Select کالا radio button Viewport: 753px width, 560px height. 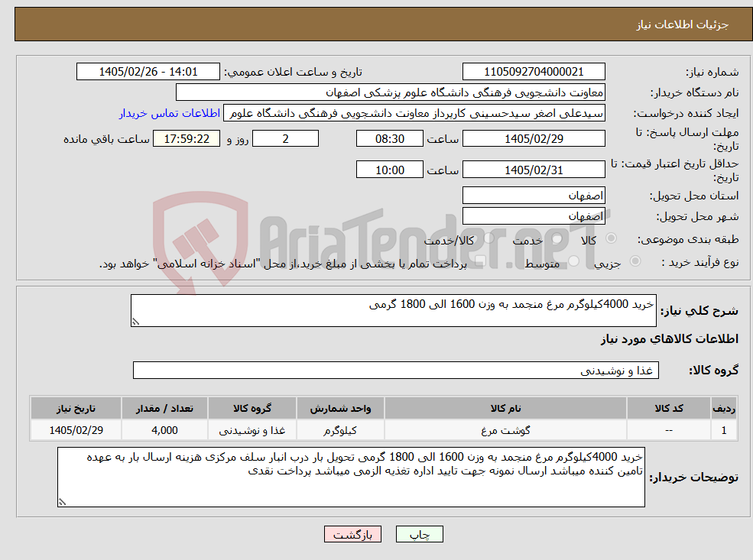pos(611,238)
